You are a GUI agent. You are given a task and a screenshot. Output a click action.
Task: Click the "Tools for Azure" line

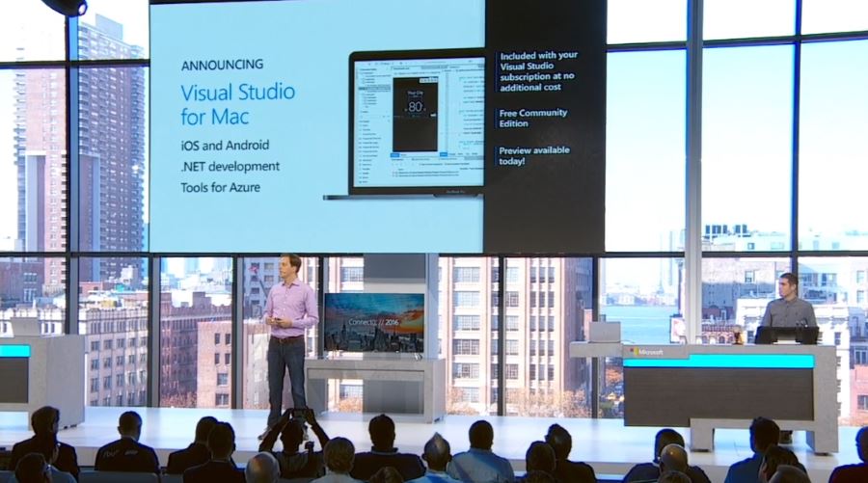click(x=220, y=187)
